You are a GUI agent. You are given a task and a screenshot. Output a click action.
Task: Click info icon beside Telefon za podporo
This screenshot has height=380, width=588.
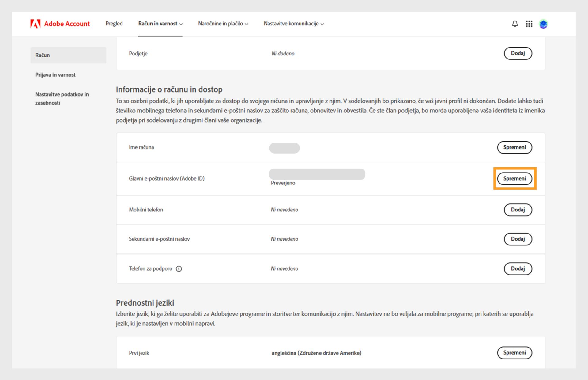[179, 269]
